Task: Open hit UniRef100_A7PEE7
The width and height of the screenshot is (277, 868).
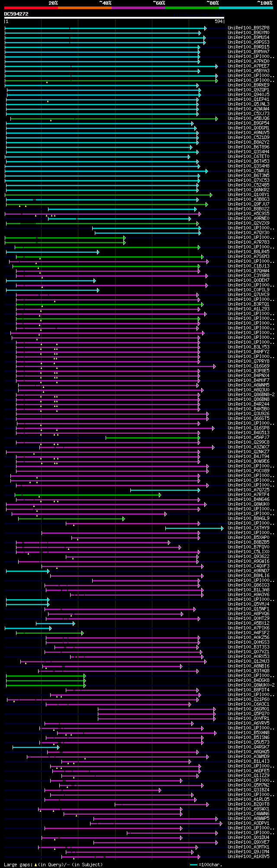Action: click(248, 66)
